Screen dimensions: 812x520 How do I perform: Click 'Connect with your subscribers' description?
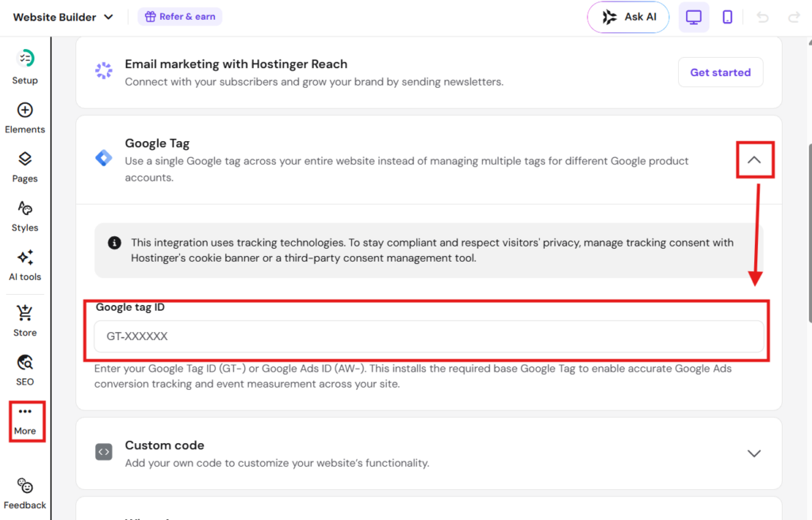click(x=314, y=82)
